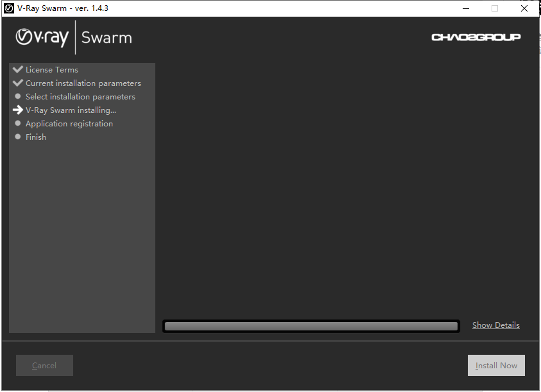This screenshot has width=541, height=392.
Task: Click the Chaos Group logo
Action: tap(476, 37)
